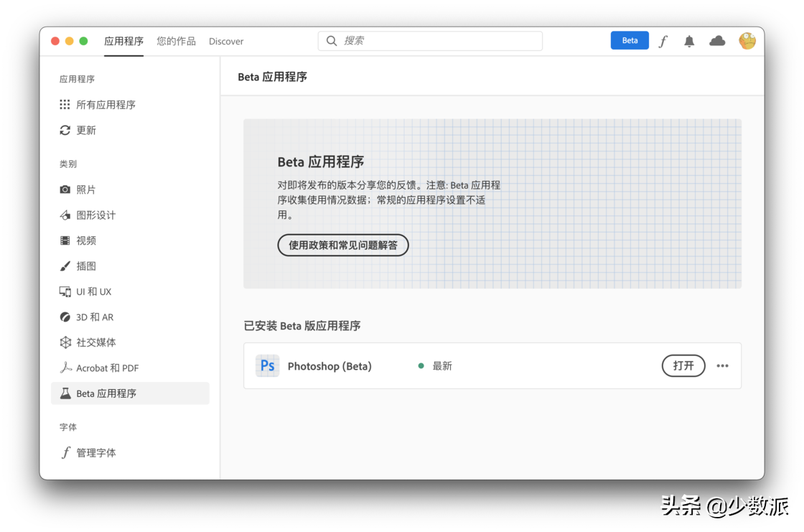Open more options for Photoshop (Beta)
The width and height of the screenshot is (804, 532).
tap(722, 365)
